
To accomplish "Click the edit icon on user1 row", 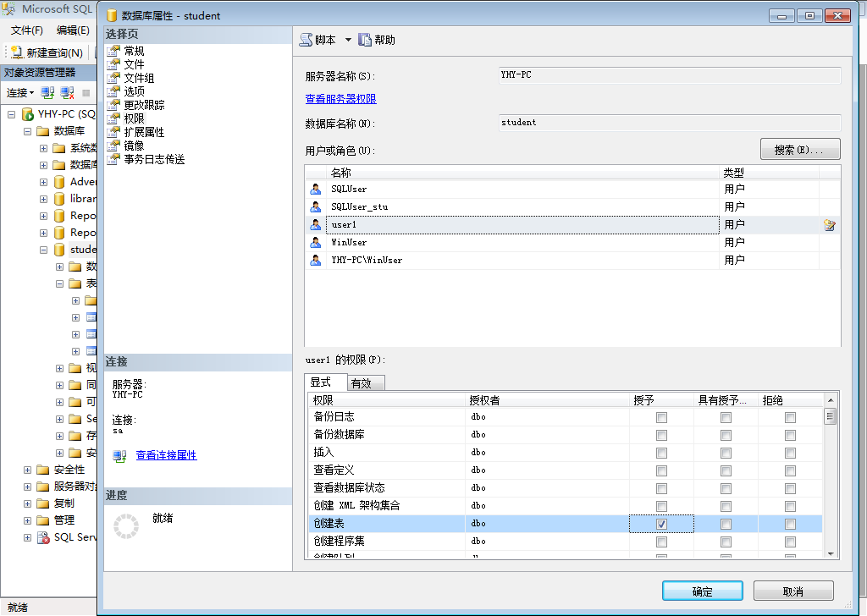I will point(830,225).
